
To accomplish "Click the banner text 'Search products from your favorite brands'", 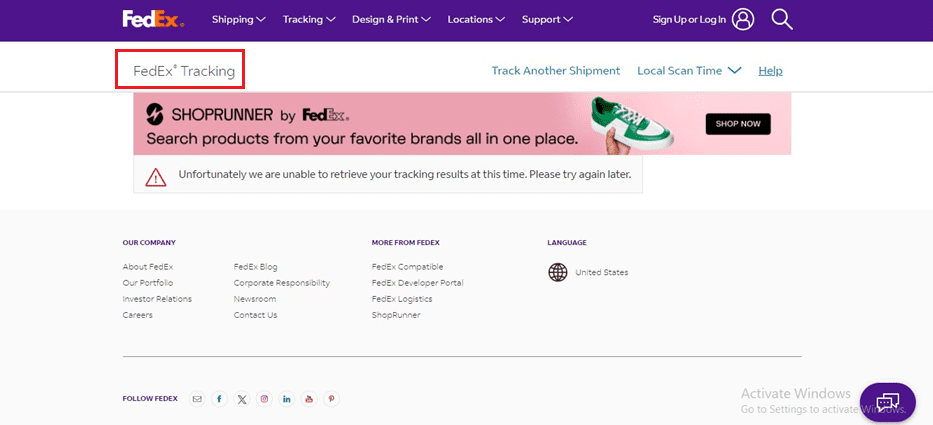I will [362, 139].
